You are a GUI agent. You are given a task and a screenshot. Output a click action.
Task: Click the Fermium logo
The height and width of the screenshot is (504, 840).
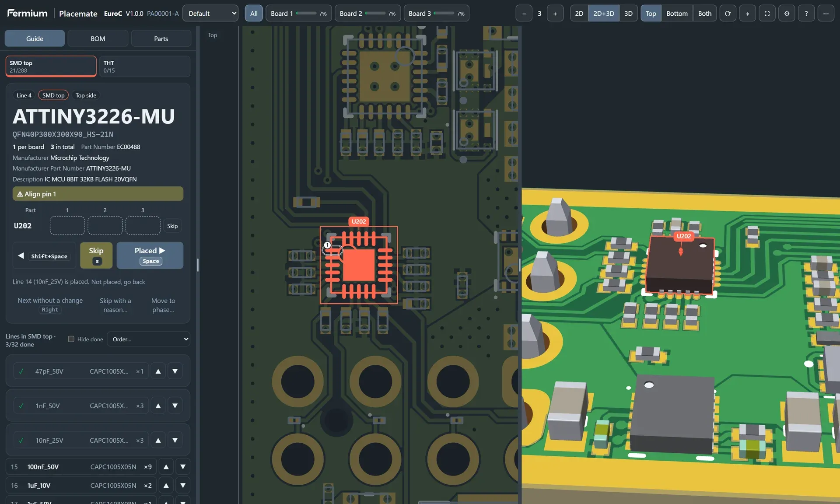(x=27, y=13)
